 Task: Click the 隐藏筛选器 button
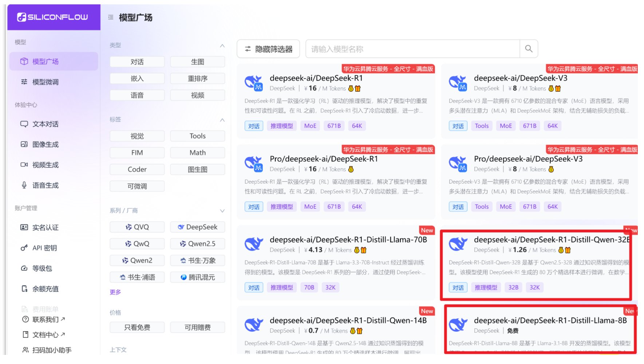point(268,48)
